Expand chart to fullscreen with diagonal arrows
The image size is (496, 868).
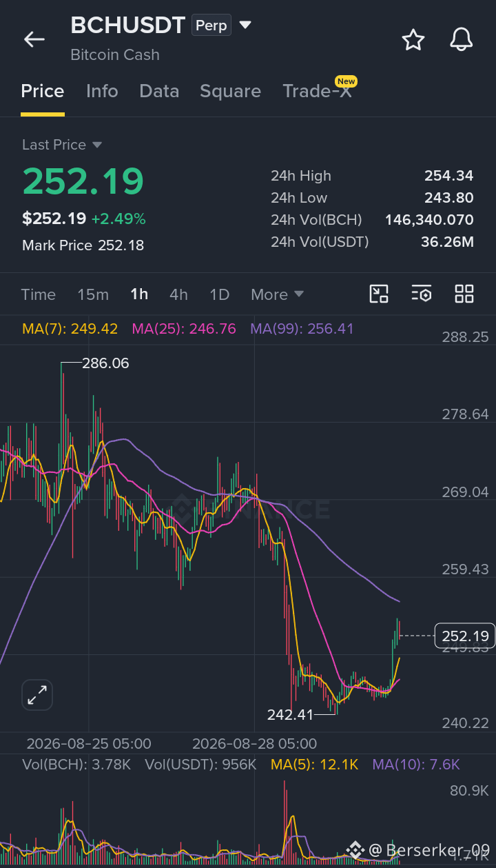[x=37, y=695]
